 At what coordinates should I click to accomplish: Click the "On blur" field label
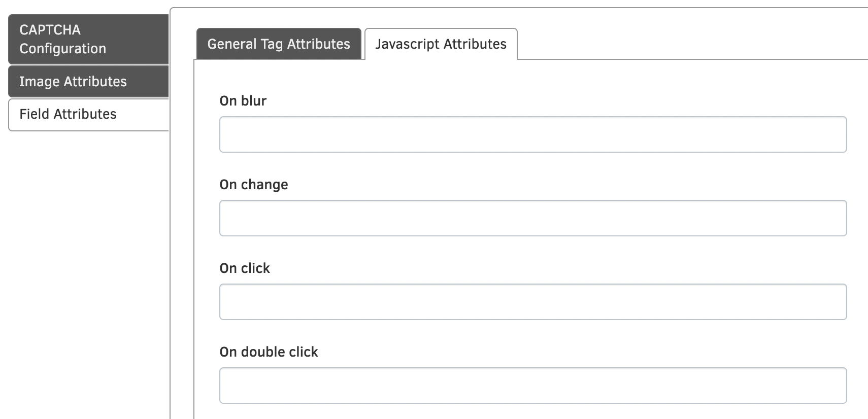(243, 101)
